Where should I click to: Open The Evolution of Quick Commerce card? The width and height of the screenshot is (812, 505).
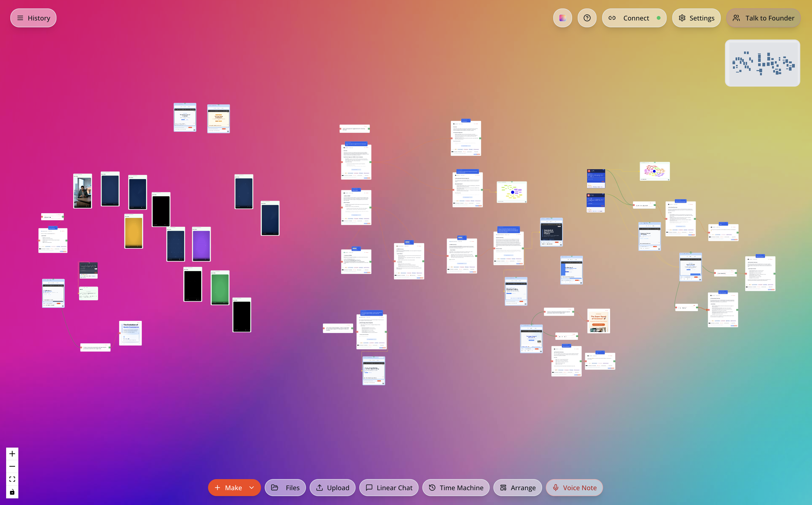pos(131,333)
